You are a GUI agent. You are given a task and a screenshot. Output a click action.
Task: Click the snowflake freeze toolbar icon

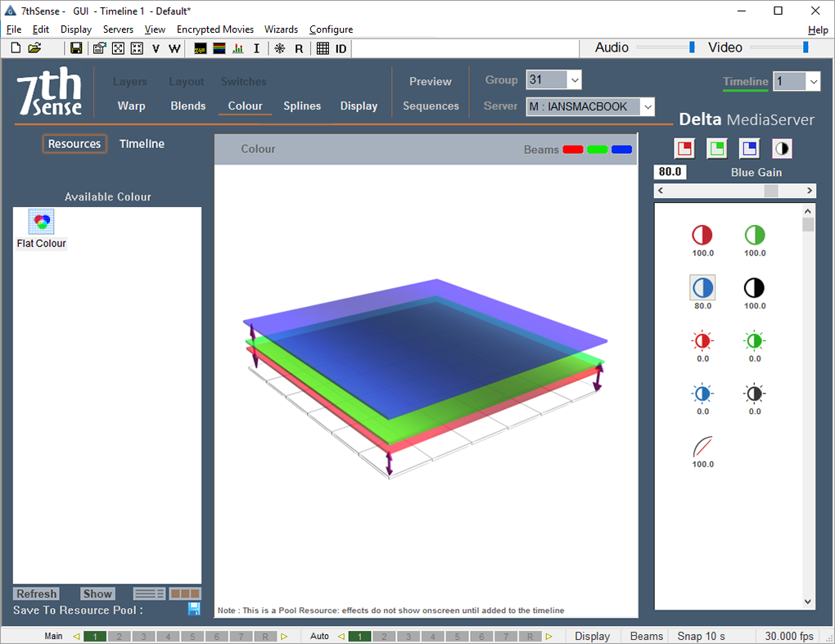coord(280,49)
